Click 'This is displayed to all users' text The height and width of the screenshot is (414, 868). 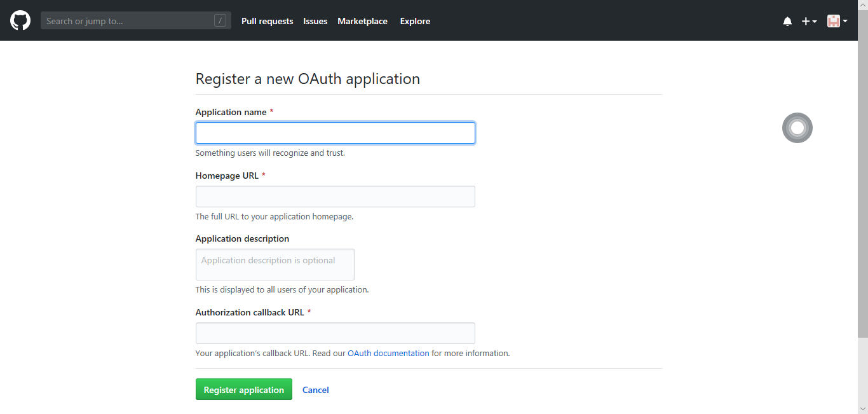282,289
